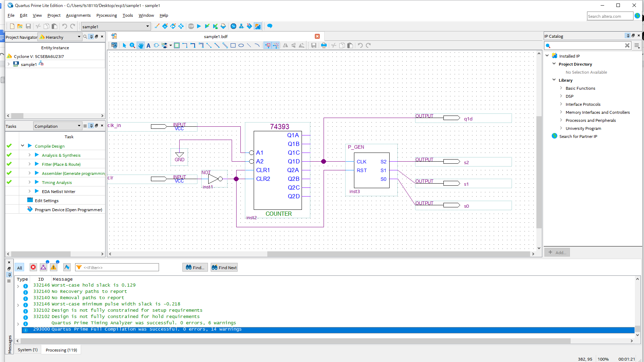Viewport: 644px width, 362px height.
Task: Click the schematic horizontal scrollbar thumb
Action: pyautogui.click(x=398, y=254)
